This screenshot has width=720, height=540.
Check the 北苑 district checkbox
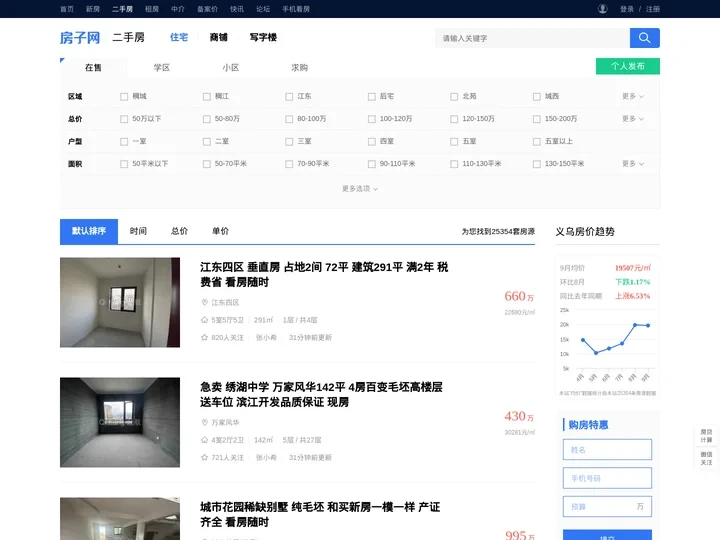click(454, 96)
